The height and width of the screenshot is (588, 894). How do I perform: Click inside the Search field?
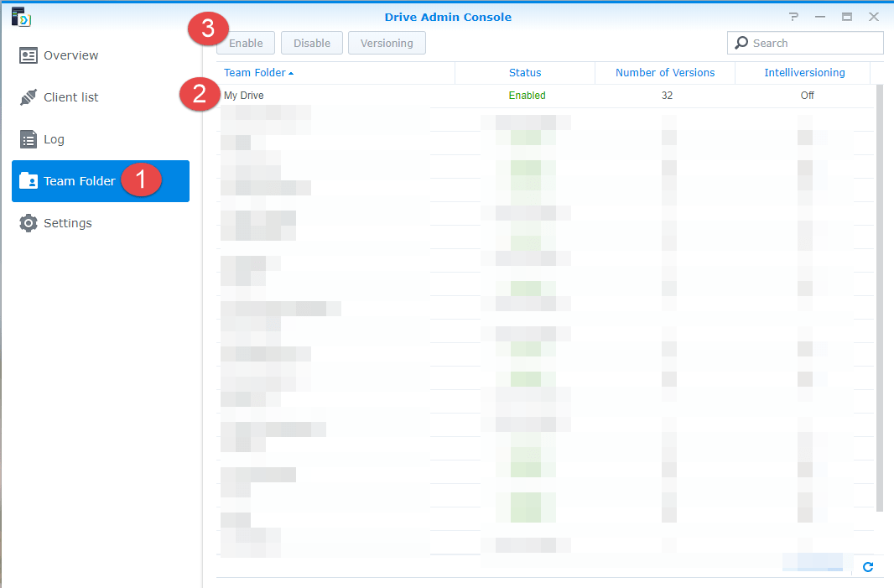805,42
